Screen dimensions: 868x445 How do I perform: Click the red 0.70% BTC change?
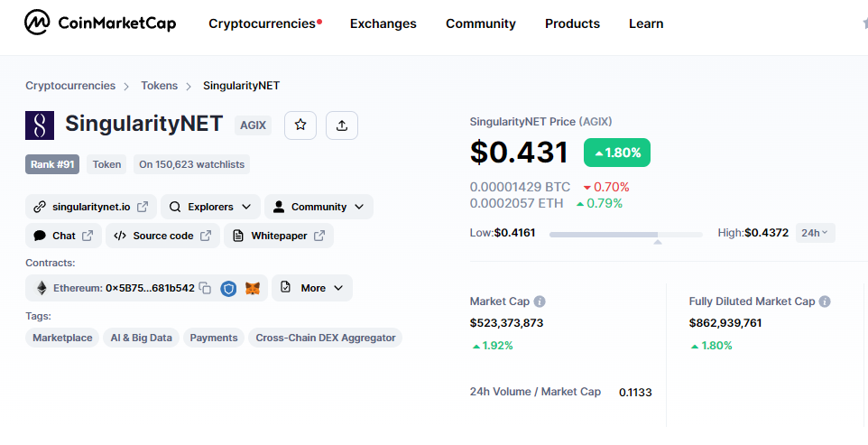(x=606, y=187)
